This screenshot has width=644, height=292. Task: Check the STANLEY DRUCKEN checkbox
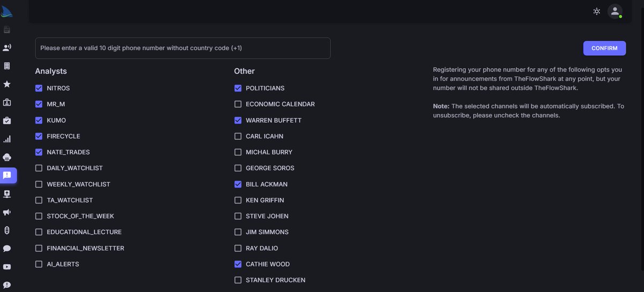point(238,280)
